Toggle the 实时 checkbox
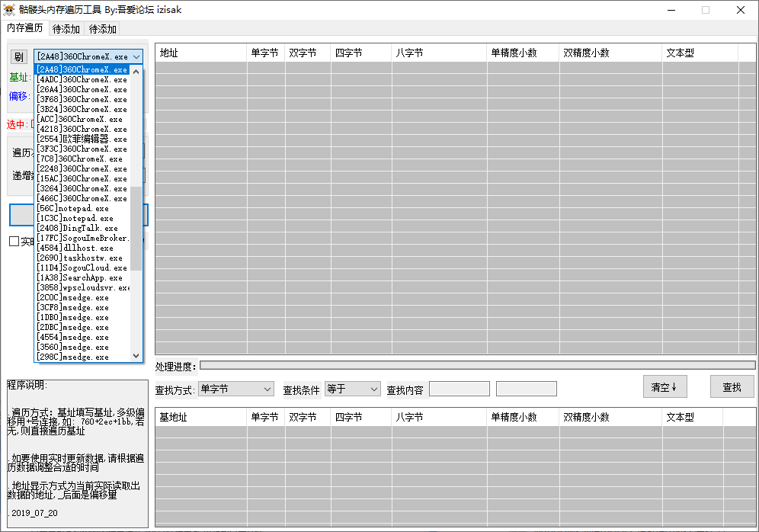Viewport: 759px width, 532px height. (x=14, y=242)
